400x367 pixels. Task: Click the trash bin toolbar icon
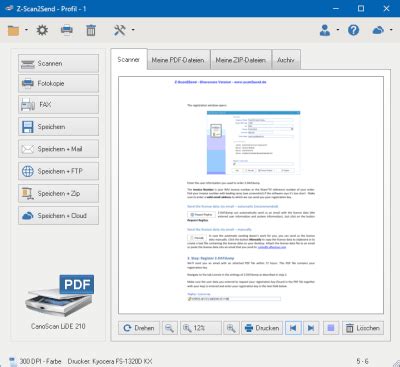coord(91,30)
